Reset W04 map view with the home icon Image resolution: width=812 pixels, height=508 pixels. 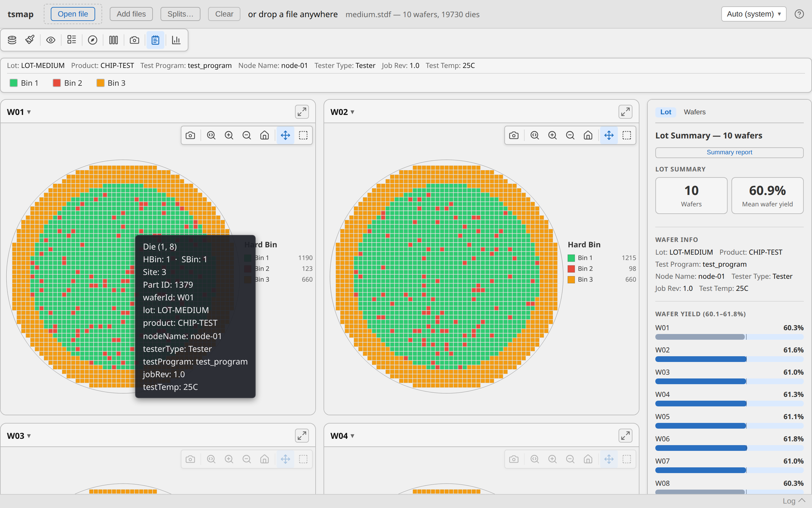tap(588, 459)
